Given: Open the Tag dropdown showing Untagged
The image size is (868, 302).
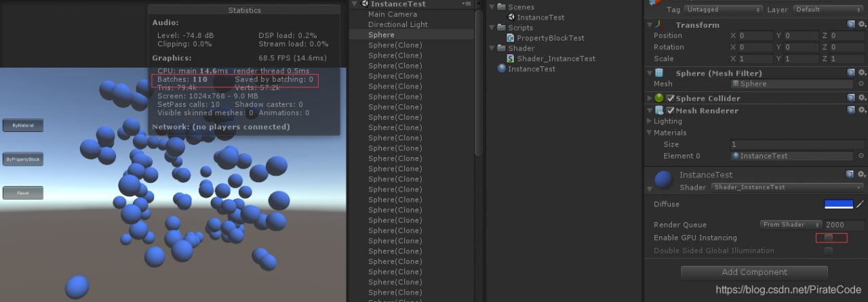Looking at the screenshot, I should click(x=723, y=9).
